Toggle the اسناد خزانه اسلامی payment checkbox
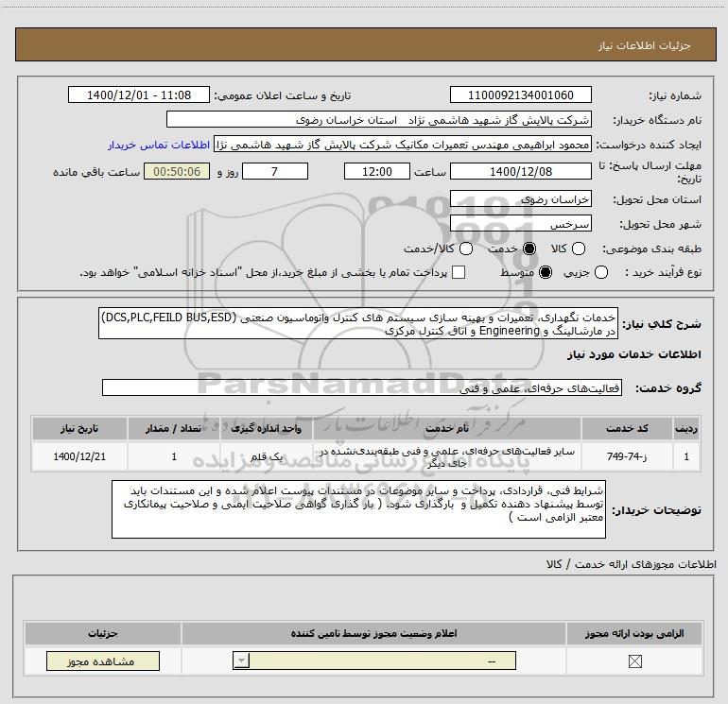This screenshot has height=704, width=728. pyautogui.click(x=459, y=272)
